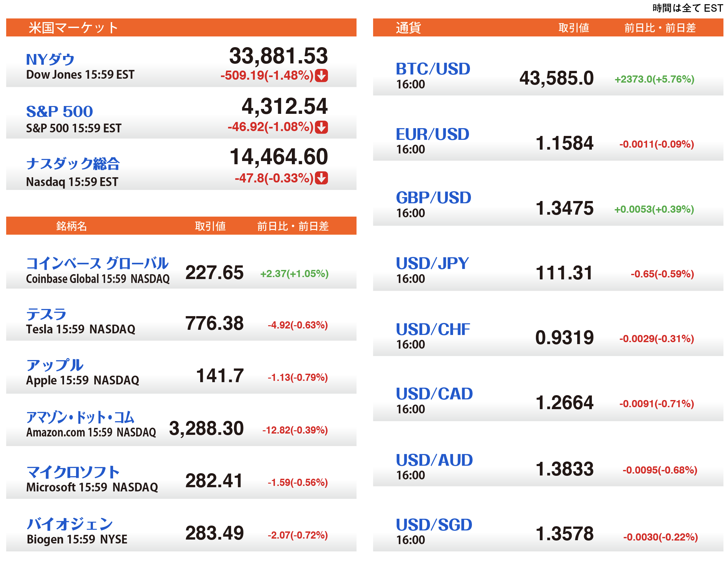Select the EUR/USD currency pair

432,134
